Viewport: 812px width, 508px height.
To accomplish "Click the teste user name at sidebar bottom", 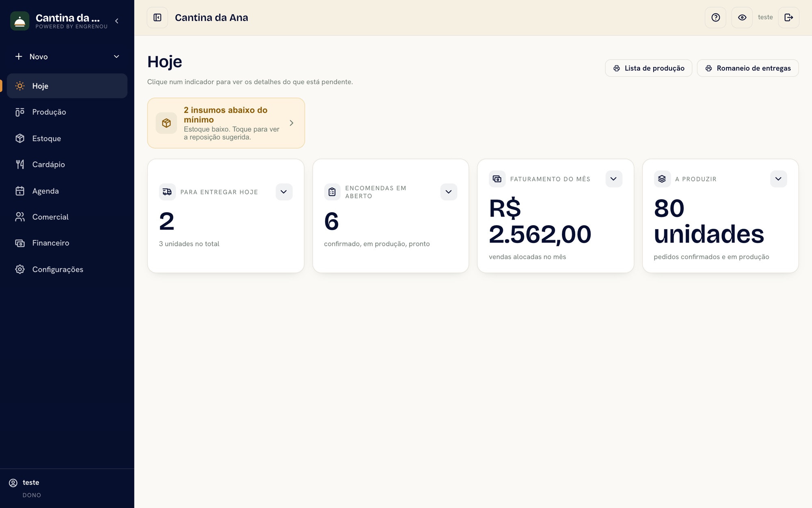I will [x=31, y=482].
